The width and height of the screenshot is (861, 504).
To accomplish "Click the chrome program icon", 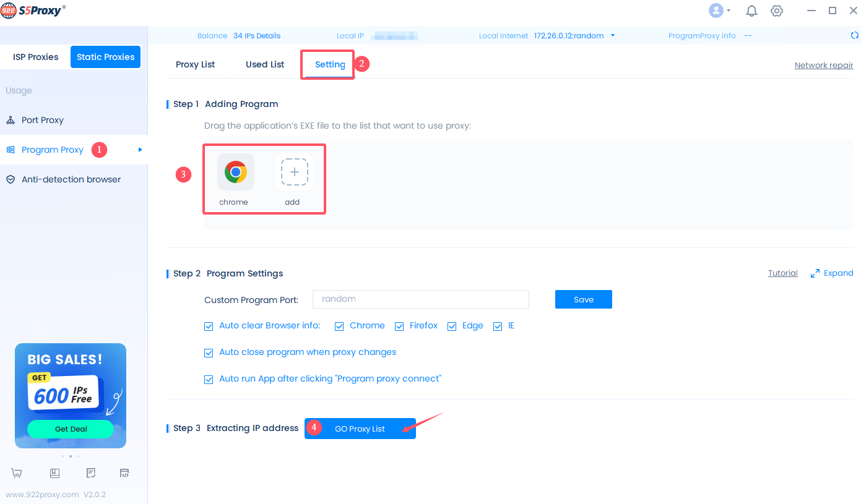I will click(235, 172).
